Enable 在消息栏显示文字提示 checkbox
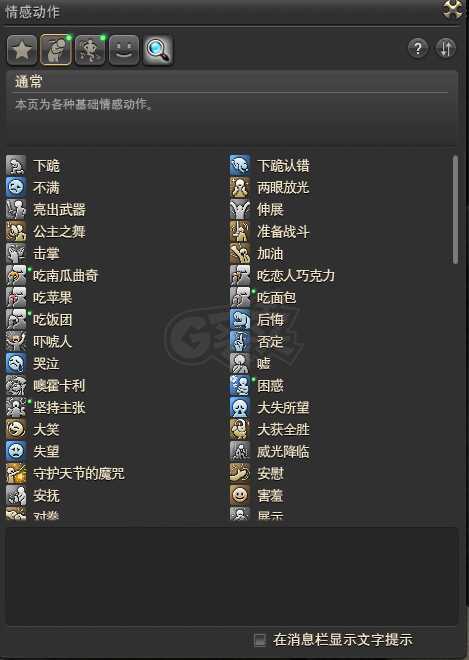 point(260,640)
